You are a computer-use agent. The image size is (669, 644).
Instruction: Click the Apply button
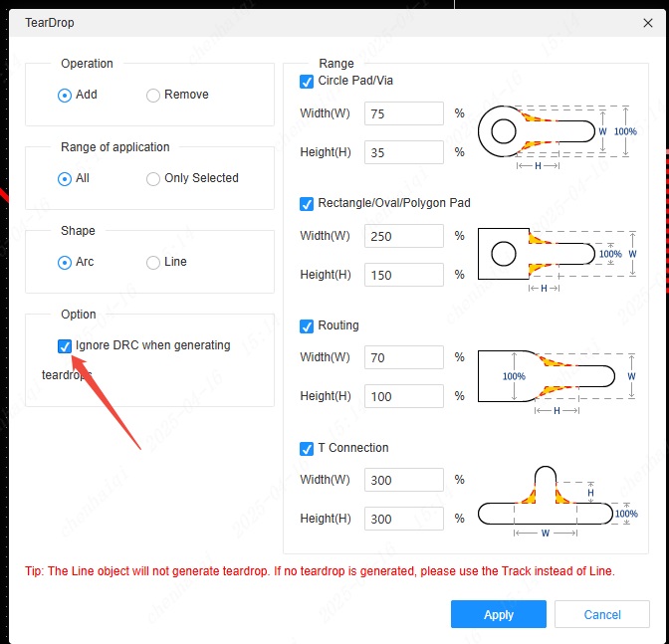coord(499,614)
